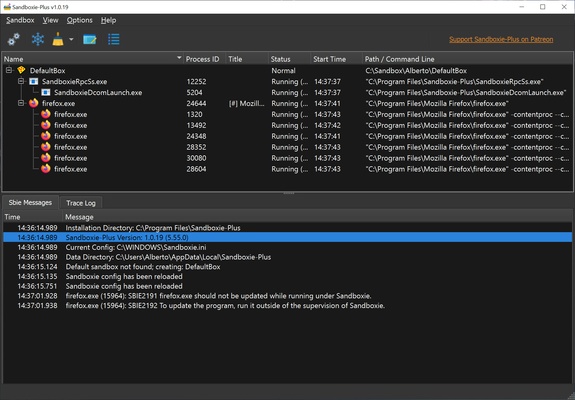Select the SandboxieRpcSs.exe process name
The height and width of the screenshot is (400, 575).
[x=74, y=81]
